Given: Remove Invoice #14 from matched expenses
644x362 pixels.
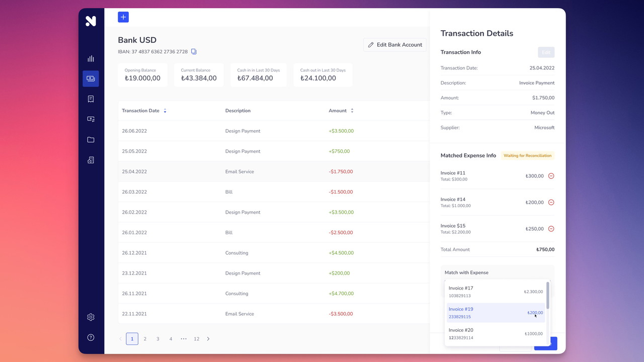Looking at the screenshot, I should pos(551,203).
